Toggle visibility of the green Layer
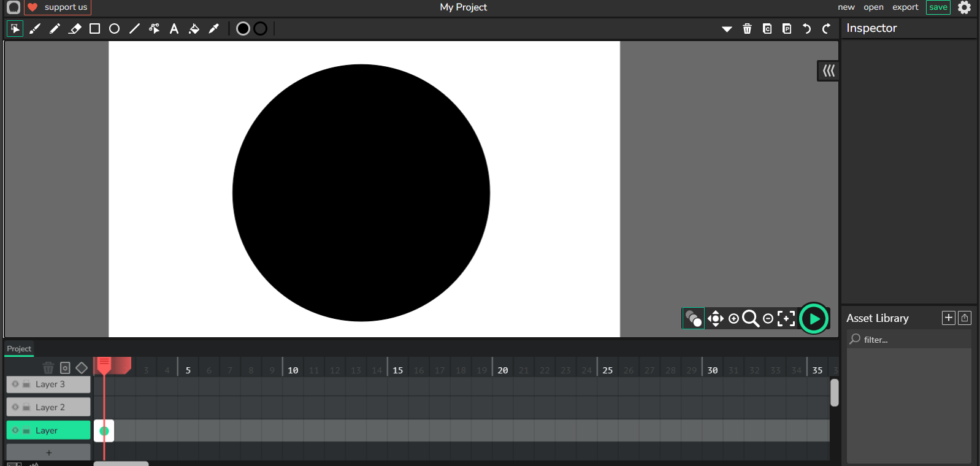 pyautogui.click(x=15, y=430)
